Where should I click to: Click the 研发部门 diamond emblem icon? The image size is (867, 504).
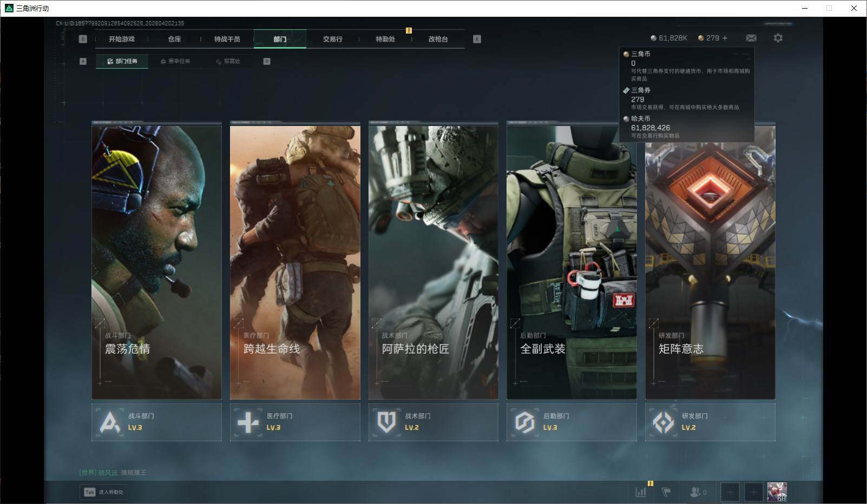(x=663, y=422)
